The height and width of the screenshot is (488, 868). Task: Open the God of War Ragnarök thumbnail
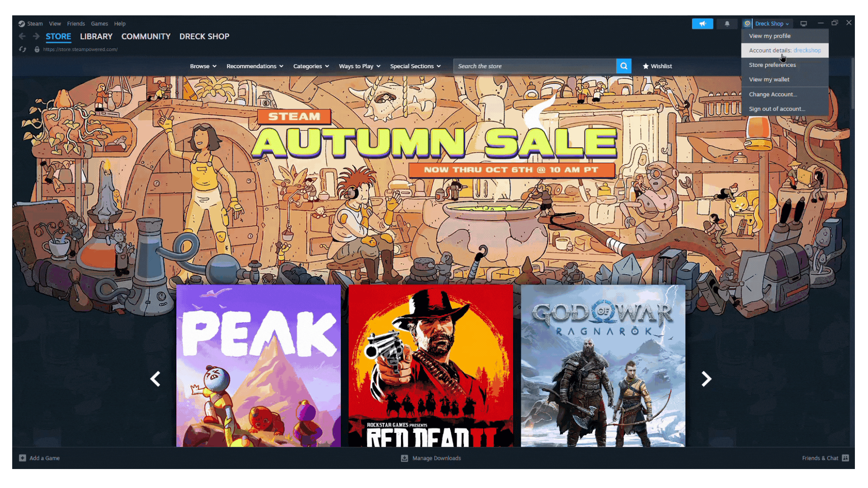[x=603, y=366]
